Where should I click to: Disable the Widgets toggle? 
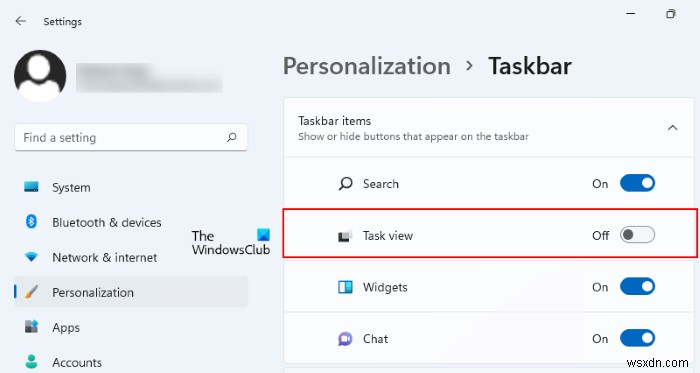coord(637,286)
